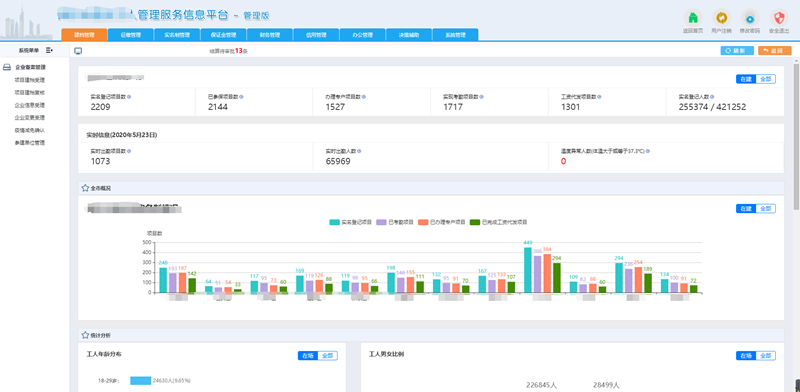Screen dimensions: 800x392
Task: Toggle teal 实名登记项目 legend swatch
Action: click(x=334, y=223)
